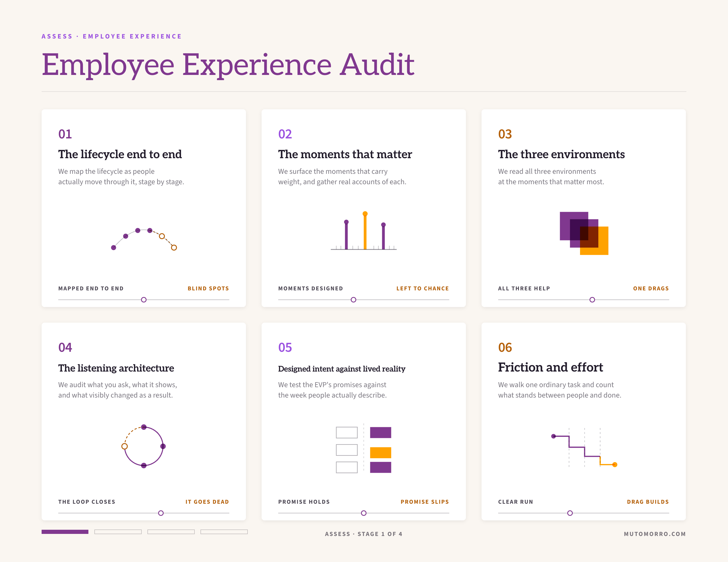Click the Mapped end to end label
This screenshot has height=562, width=728.
click(x=91, y=289)
